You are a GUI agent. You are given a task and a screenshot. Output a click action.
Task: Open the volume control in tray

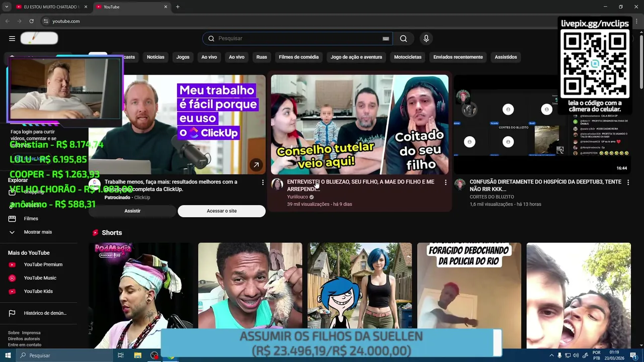[576, 355]
